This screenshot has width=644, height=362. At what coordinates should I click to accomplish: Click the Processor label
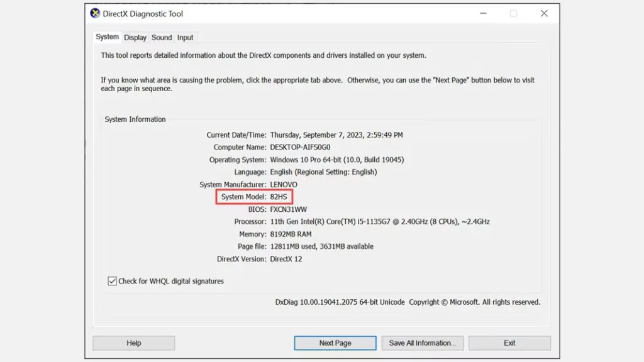click(250, 222)
